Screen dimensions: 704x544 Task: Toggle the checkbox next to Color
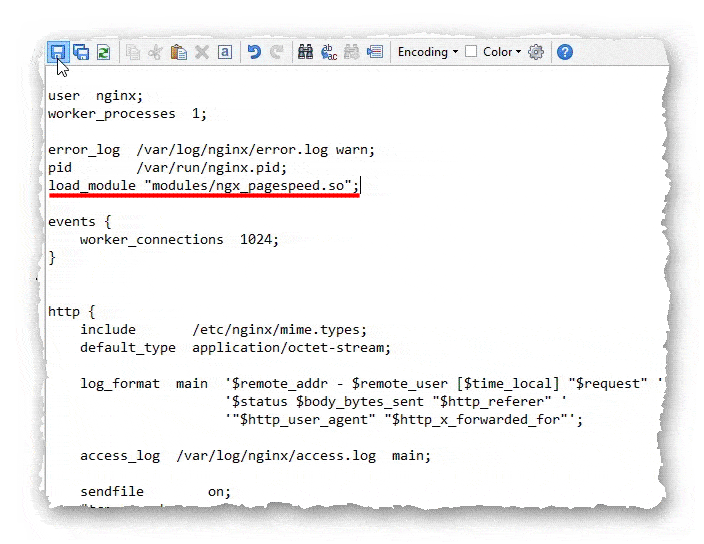point(471,51)
